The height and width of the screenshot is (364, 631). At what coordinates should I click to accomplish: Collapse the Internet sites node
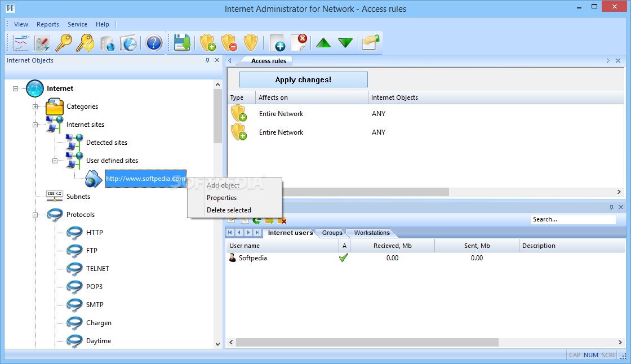pos(35,125)
